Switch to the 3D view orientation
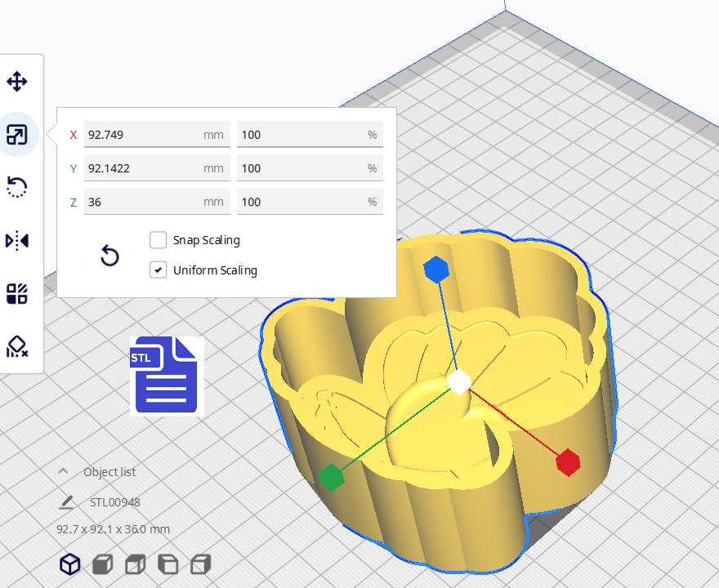 pos(70,564)
